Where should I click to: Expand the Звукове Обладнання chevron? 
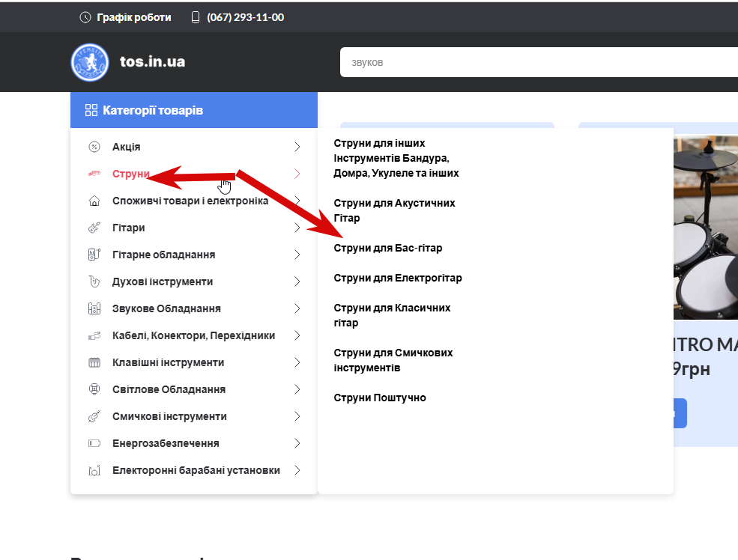(297, 308)
